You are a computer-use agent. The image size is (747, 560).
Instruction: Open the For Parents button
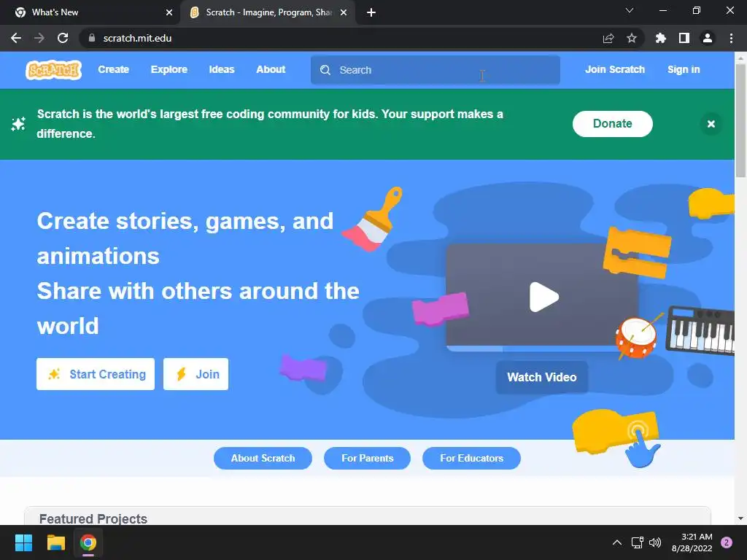tap(367, 458)
